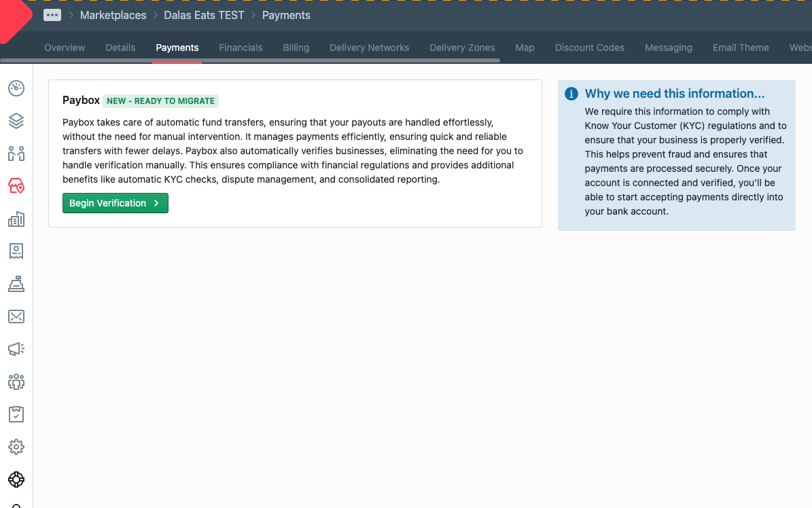The height and width of the screenshot is (508, 812).
Task: Navigate to Marketplaces breadcrumb link
Action: pos(113,15)
